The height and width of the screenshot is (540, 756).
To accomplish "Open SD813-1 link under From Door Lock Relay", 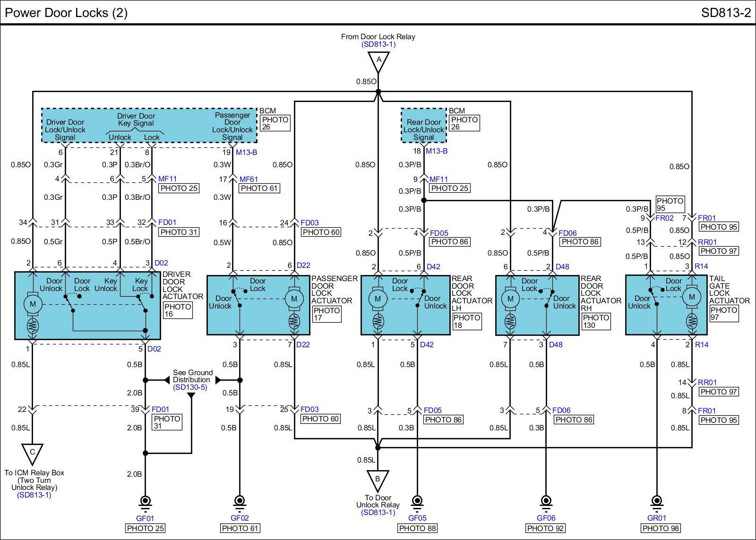I will click(378, 44).
